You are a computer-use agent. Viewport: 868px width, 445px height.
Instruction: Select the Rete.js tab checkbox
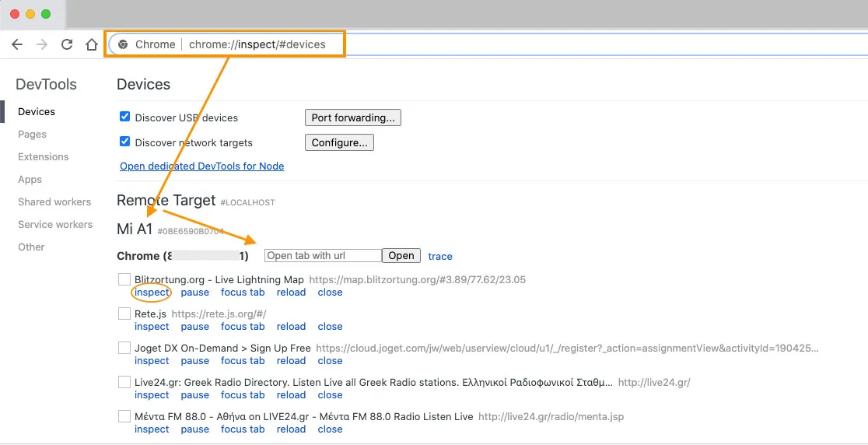click(124, 314)
